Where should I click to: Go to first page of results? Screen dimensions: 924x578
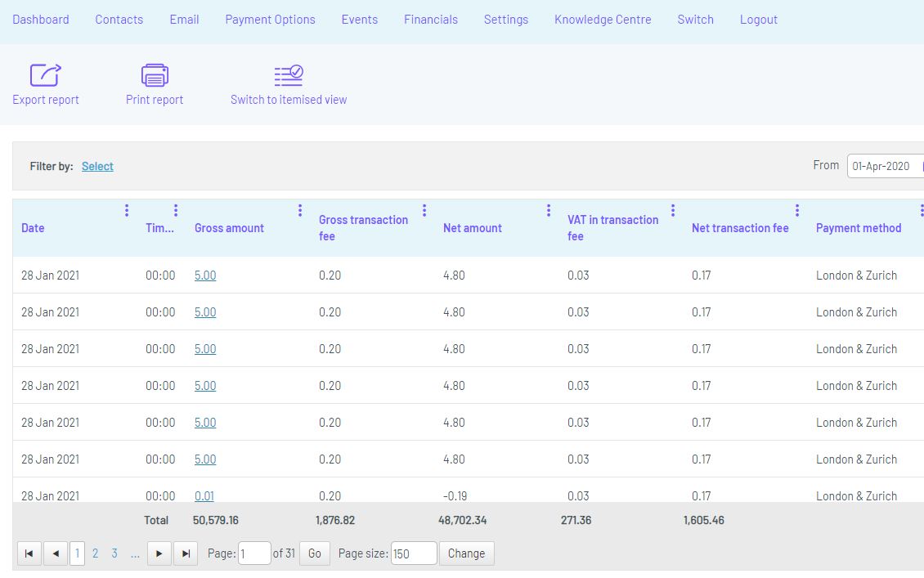29,553
